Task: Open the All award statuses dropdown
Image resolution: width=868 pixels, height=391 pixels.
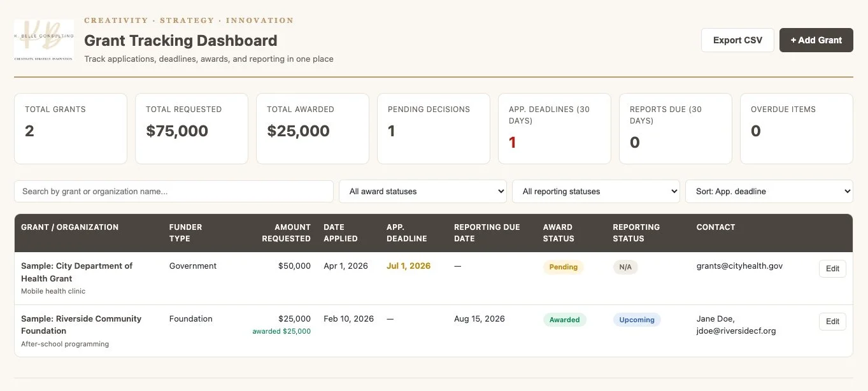Action: (x=423, y=191)
